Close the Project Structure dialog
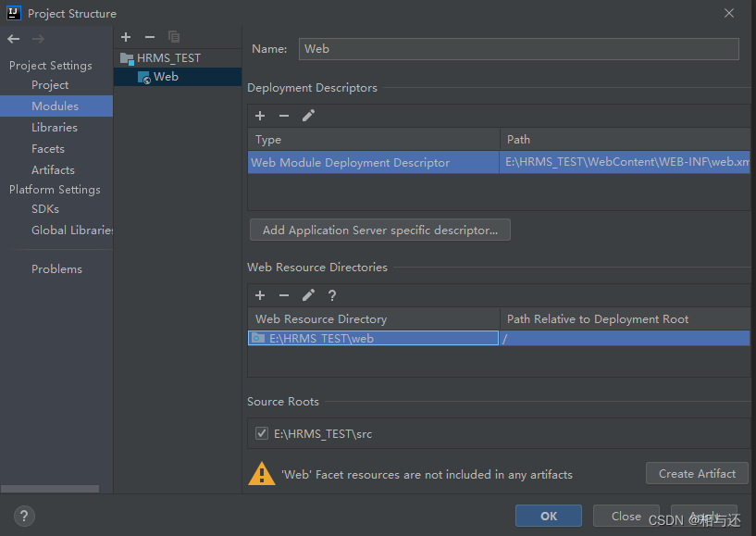Image resolution: width=756 pixels, height=536 pixels. tap(729, 13)
